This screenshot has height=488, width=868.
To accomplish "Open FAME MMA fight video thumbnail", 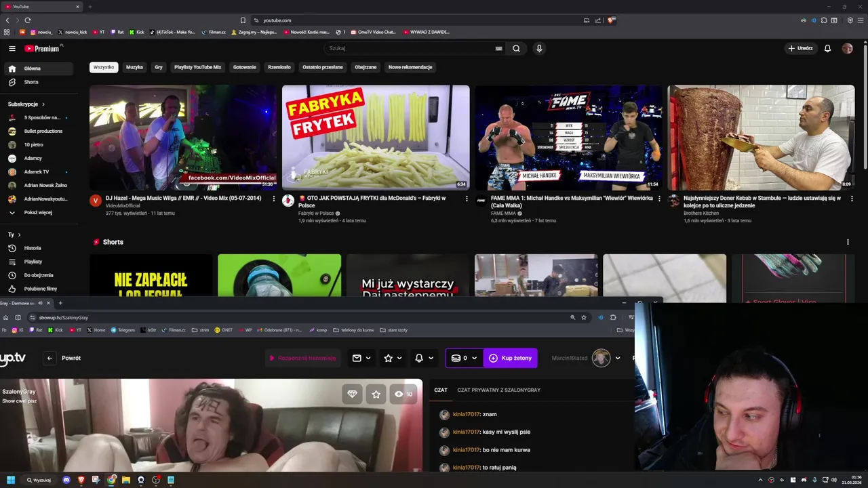I will click(568, 138).
